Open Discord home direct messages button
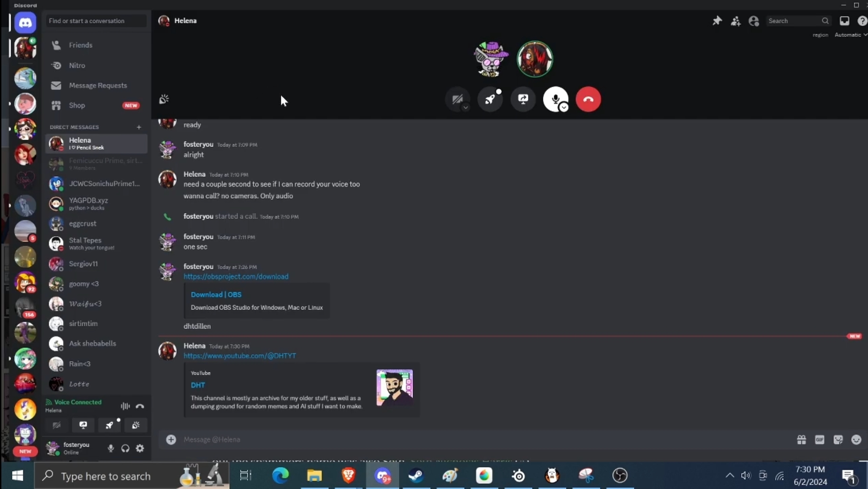868x489 pixels. point(25,23)
